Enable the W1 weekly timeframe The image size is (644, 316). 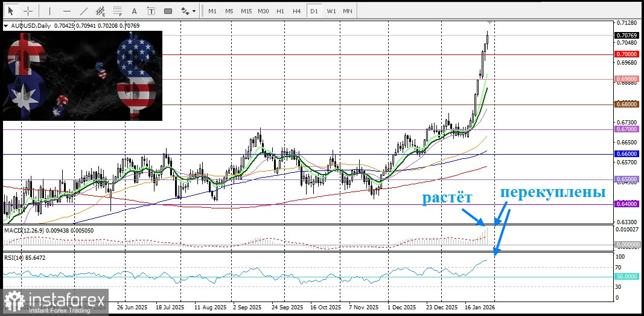tap(331, 11)
